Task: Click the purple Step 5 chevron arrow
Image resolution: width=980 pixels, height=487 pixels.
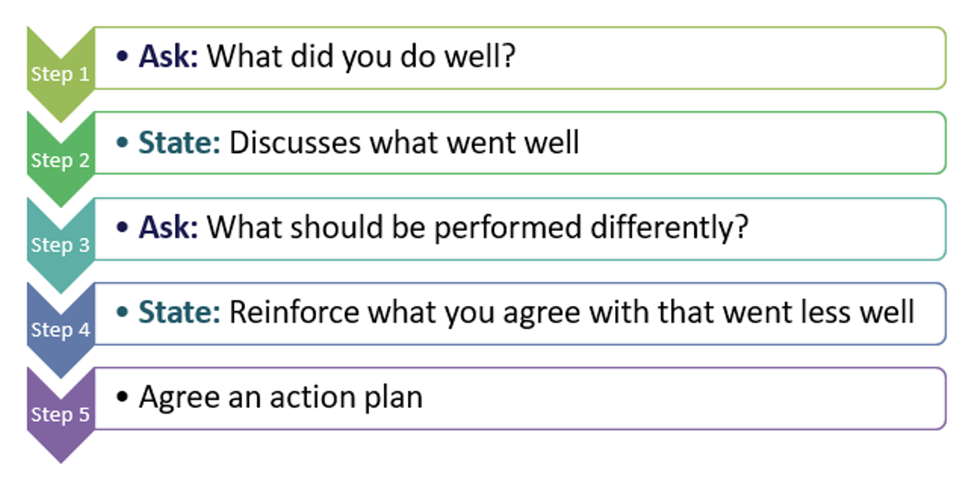Action: [x=60, y=414]
